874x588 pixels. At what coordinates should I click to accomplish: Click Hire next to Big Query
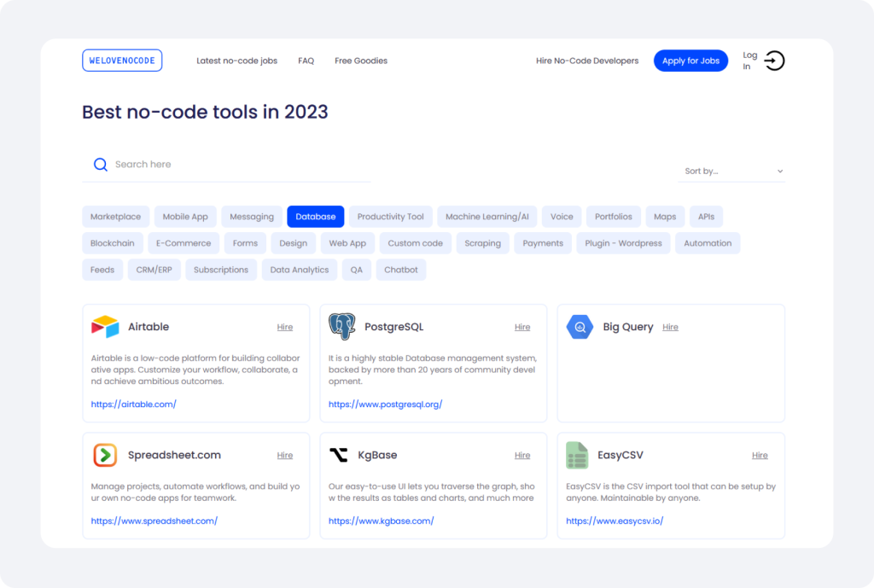[671, 327]
